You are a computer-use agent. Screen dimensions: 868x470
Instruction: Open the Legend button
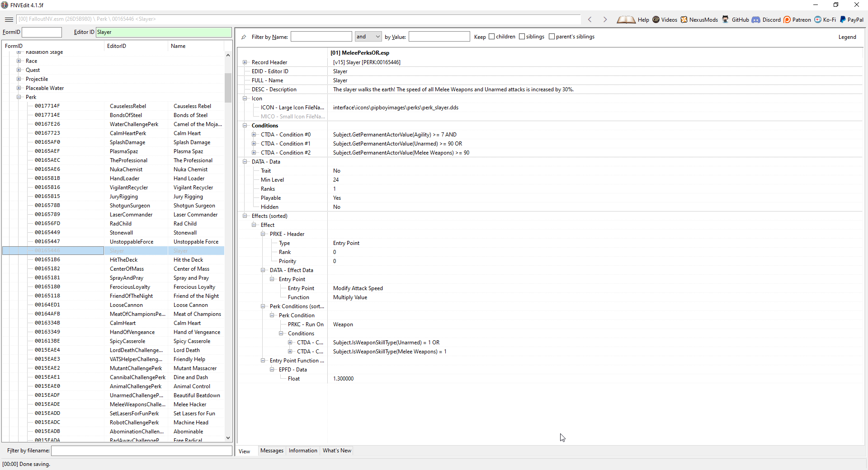(x=847, y=37)
